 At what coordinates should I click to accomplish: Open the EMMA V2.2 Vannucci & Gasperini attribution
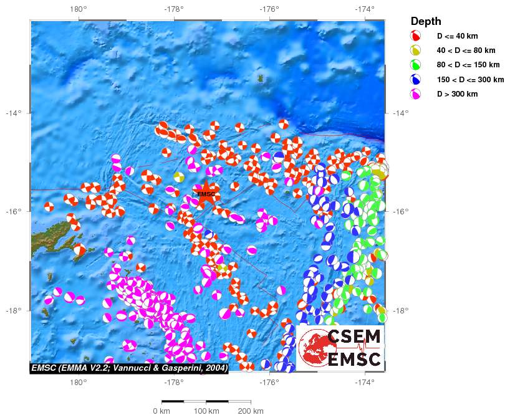click(x=129, y=367)
